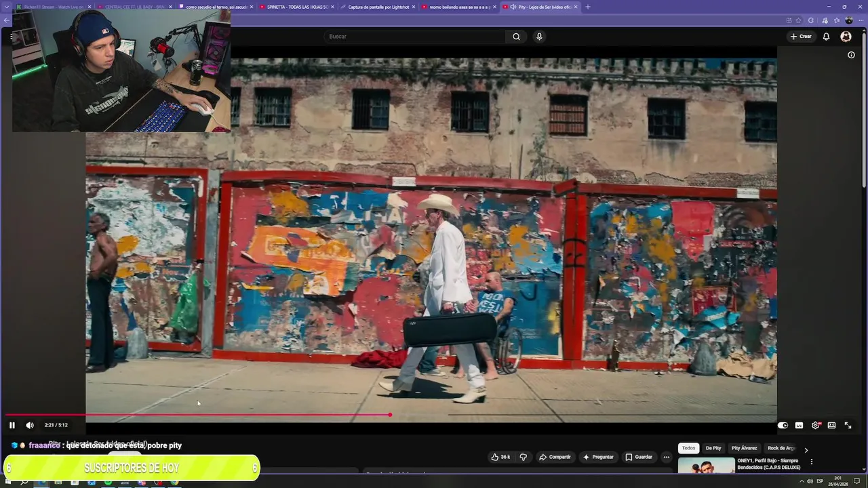This screenshot has height=488, width=868.
Task: Open Windows taskbar search
Action: [x=24, y=482]
